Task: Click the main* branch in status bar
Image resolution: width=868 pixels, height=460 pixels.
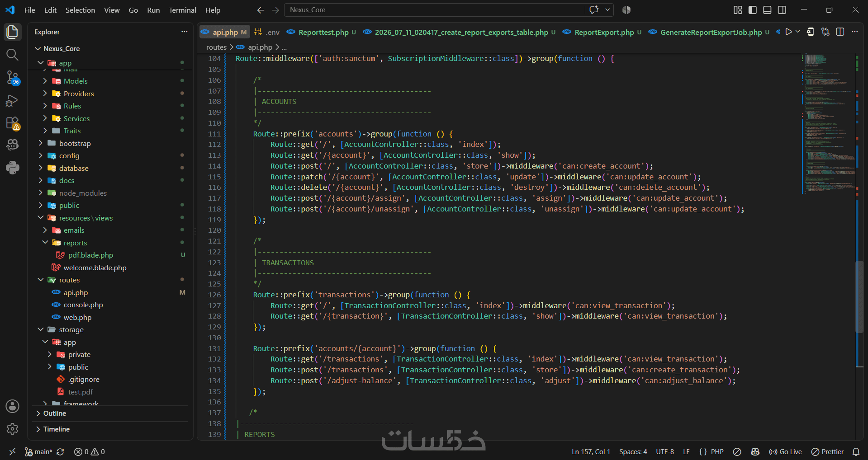Action: tap(39, 451)
